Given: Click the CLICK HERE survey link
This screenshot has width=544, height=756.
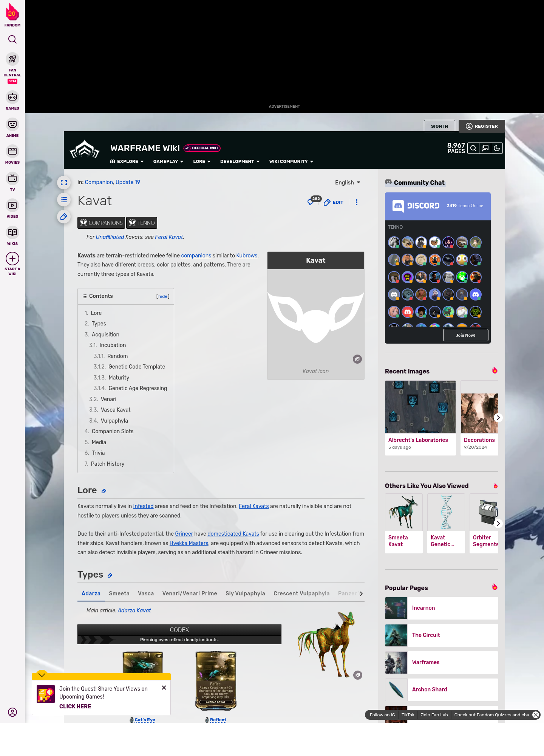Looking at the screenshot, I should point(75,706).
